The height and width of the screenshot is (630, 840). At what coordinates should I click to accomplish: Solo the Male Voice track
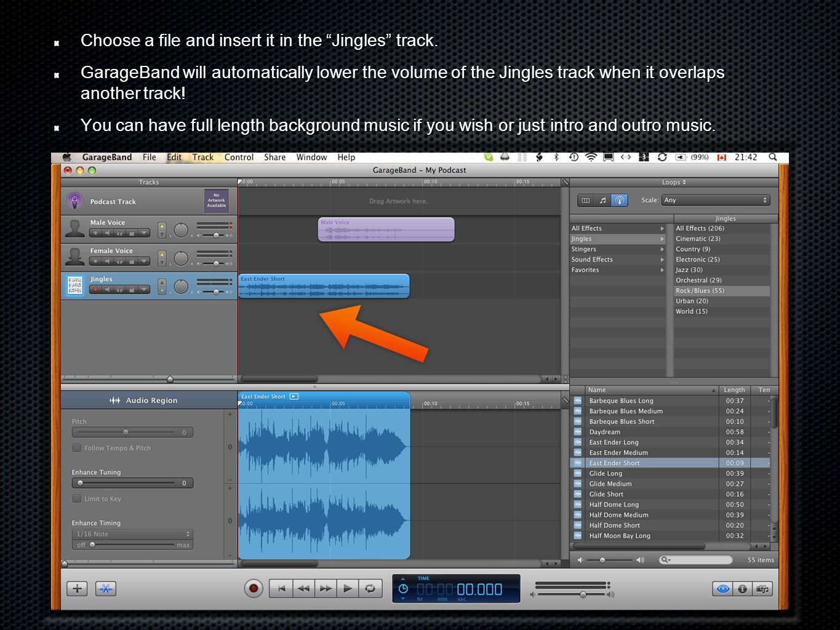coord(119,233)
